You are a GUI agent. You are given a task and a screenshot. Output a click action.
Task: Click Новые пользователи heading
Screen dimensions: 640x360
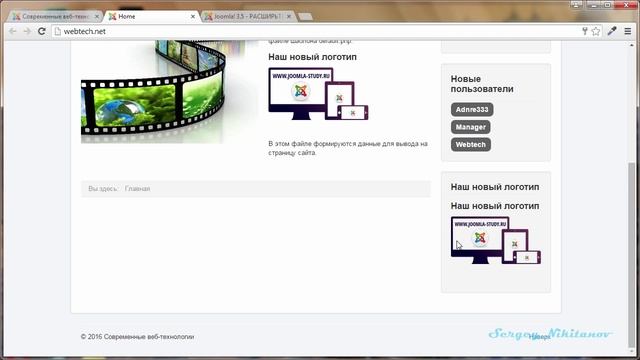(482, 84)
